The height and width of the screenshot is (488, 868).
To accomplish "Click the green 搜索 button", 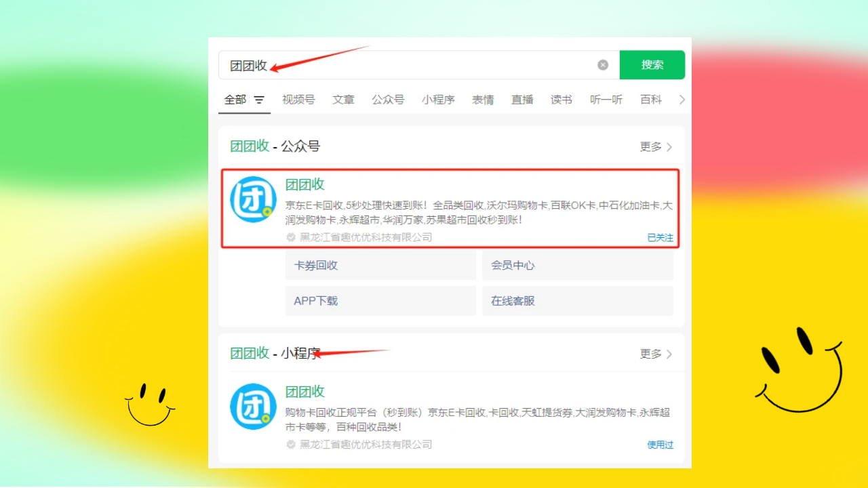I will click(x=652, y=65).
